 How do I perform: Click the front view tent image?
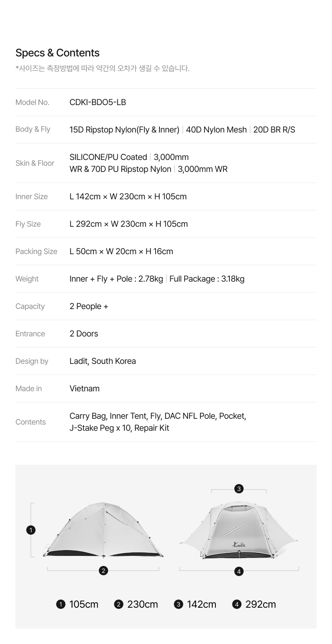[239, 530]
